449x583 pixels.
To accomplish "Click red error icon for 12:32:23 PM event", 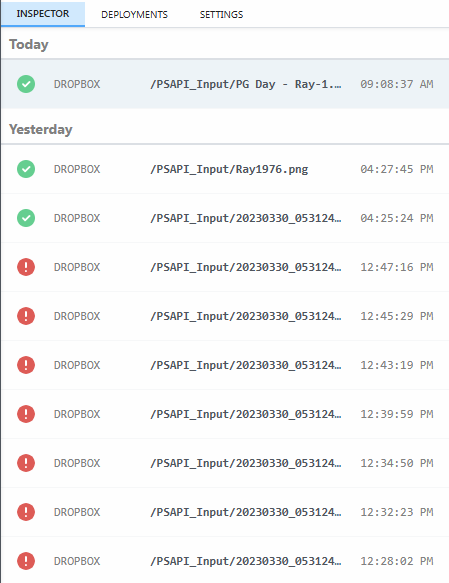I will pyautogui.click(x=26, y=512).
